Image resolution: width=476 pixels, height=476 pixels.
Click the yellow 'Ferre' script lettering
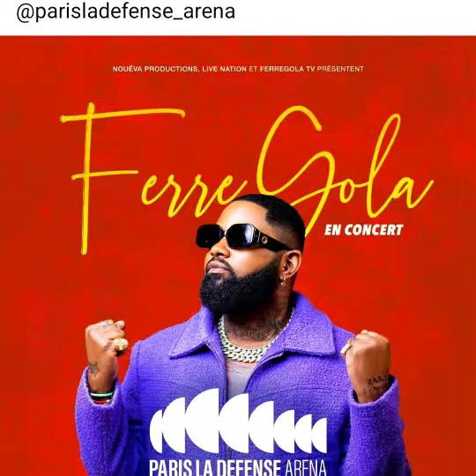(148, 178)
